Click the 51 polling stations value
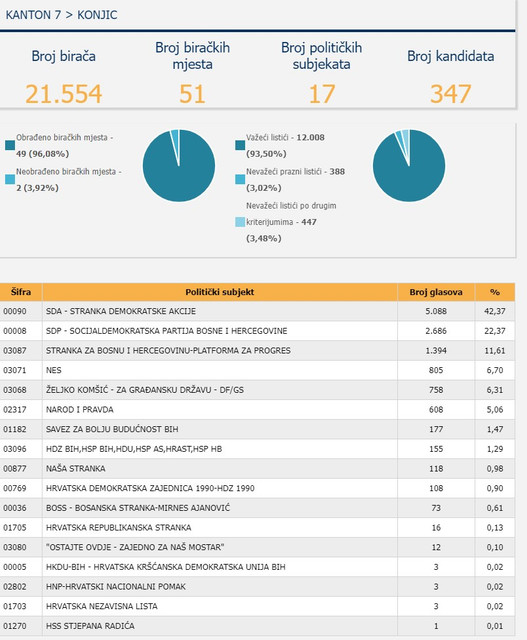This screenshot has height=640, width=527. point(192,94)
